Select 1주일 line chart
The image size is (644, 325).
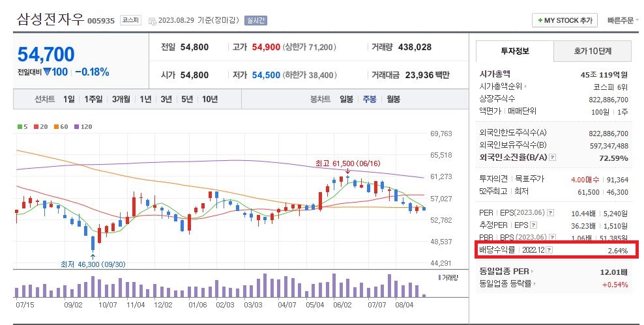click(x=93, y=99)
